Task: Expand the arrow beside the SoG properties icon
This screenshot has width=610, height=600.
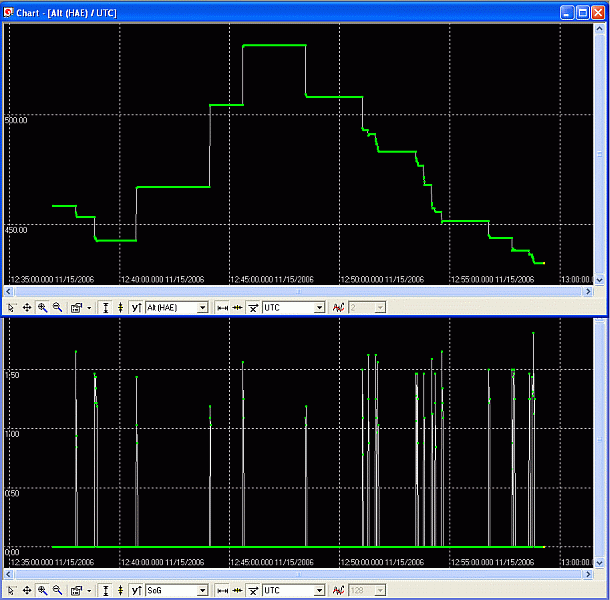Action: (90, 591)
